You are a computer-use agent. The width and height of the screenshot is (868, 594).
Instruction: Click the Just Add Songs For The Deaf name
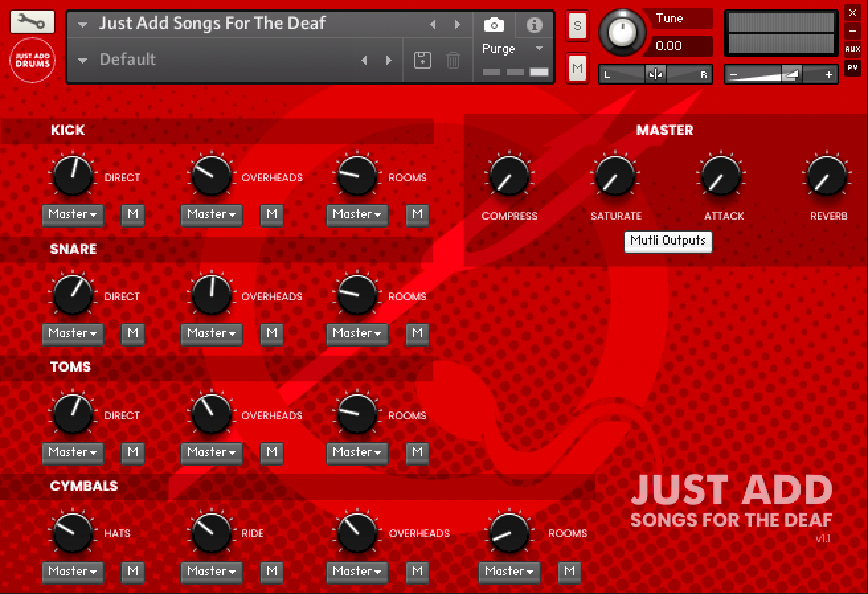point(212,23)
